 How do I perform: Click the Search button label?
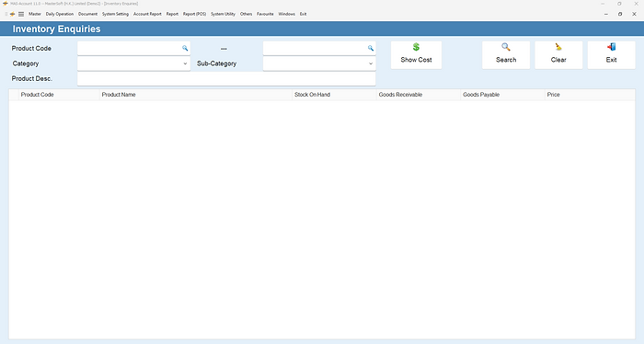506,60
